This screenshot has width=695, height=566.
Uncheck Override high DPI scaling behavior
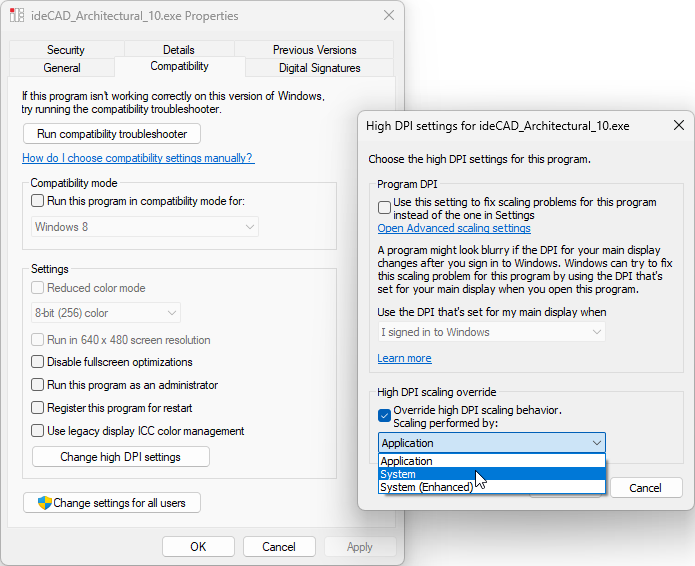pyautogui.click(x=384, y=416)
